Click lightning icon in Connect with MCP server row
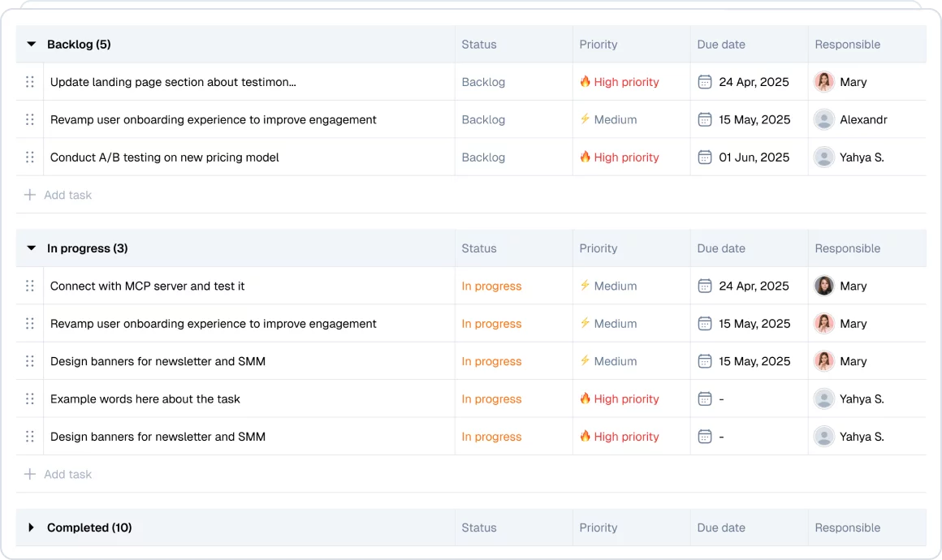 [585, 286]
